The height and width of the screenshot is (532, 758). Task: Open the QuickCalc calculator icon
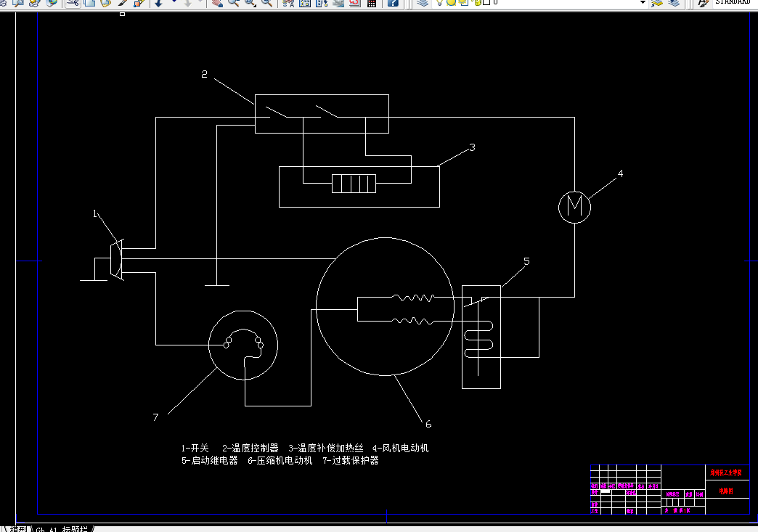[x=371, y=2]
